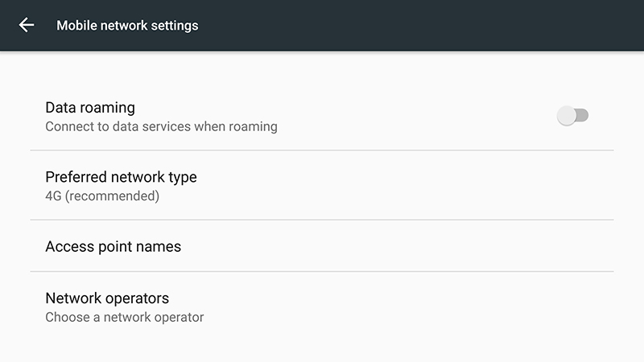This screenshot has width=644, height=362.
Task: Go back using the arrow icon
Action: [x=27, y=25]
